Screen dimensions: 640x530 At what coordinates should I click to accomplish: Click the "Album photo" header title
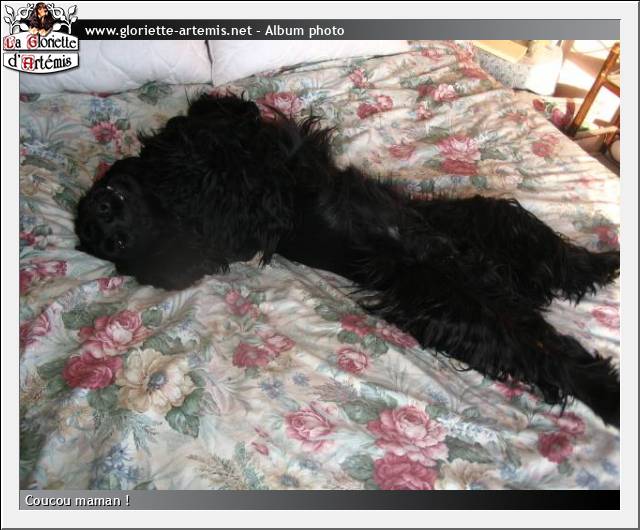[x=302, y=31]
